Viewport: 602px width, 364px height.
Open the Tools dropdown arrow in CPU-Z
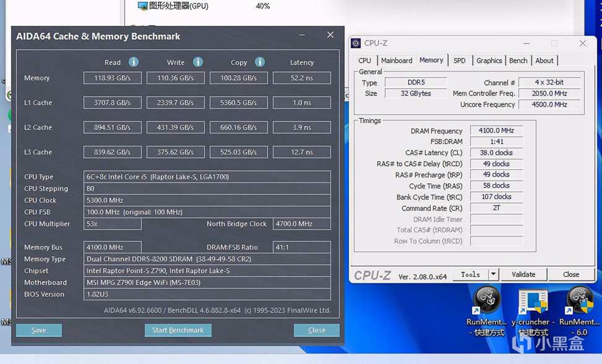tap(493, 274)
